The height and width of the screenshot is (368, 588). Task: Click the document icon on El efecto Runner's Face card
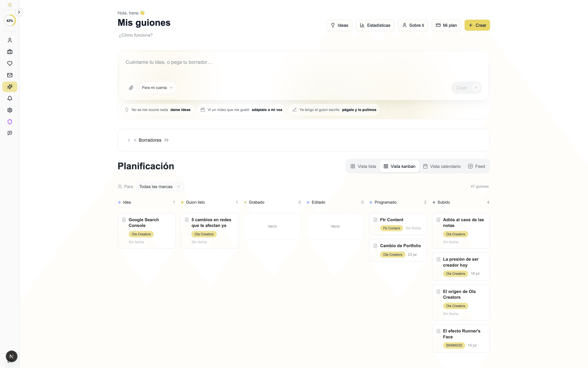tap(438, 331)
